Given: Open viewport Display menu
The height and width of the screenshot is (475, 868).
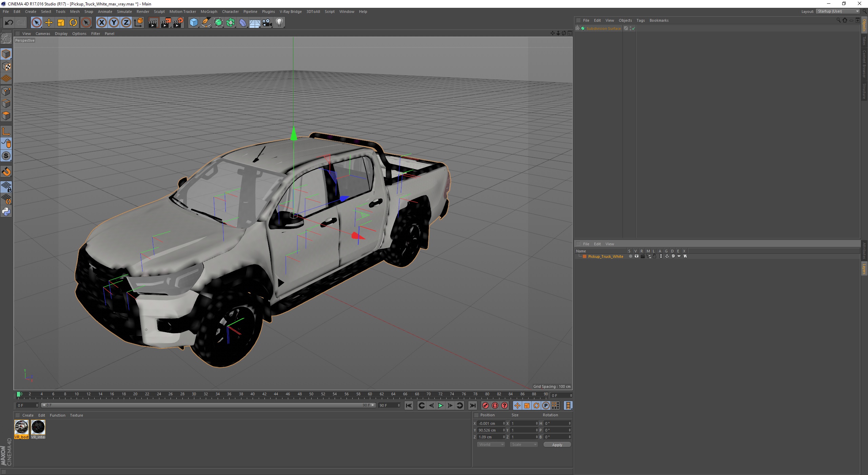Looking at the screenshot, I should click(x=61, y=34).
